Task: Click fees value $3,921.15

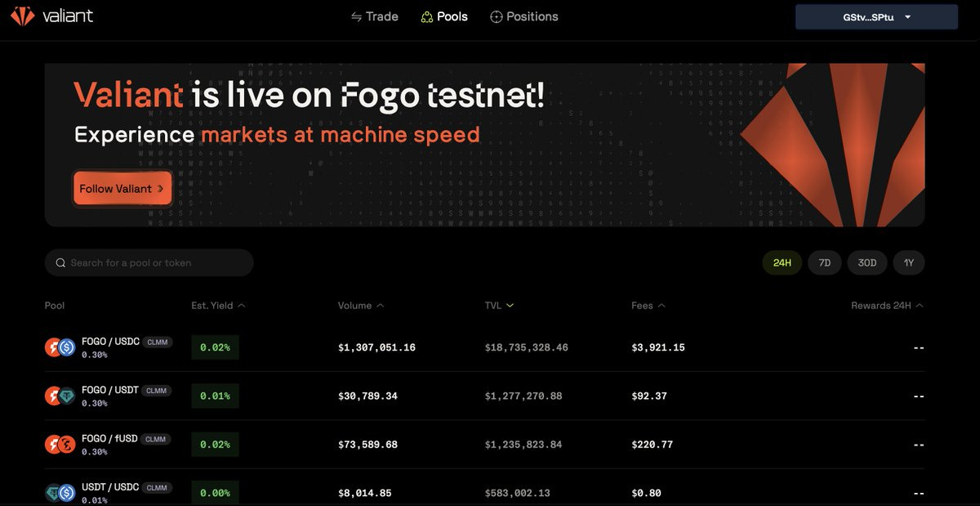Action: pyautogui.click(x=658, y=347)
